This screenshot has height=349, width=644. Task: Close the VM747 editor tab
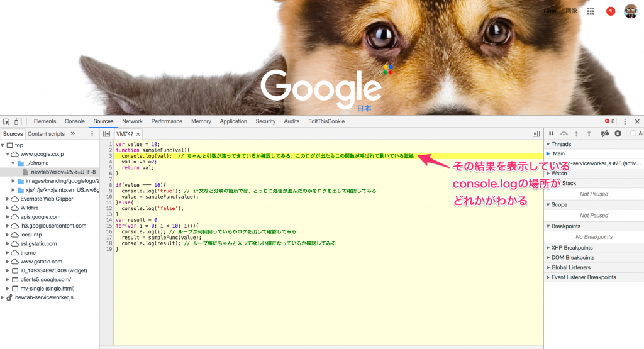138,134
